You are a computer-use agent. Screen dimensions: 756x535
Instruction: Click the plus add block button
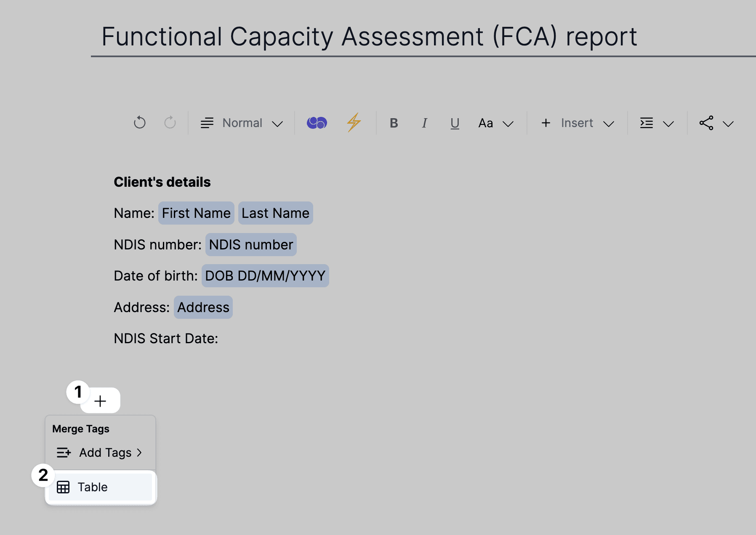pyautogui.click(x=100, y=401)
